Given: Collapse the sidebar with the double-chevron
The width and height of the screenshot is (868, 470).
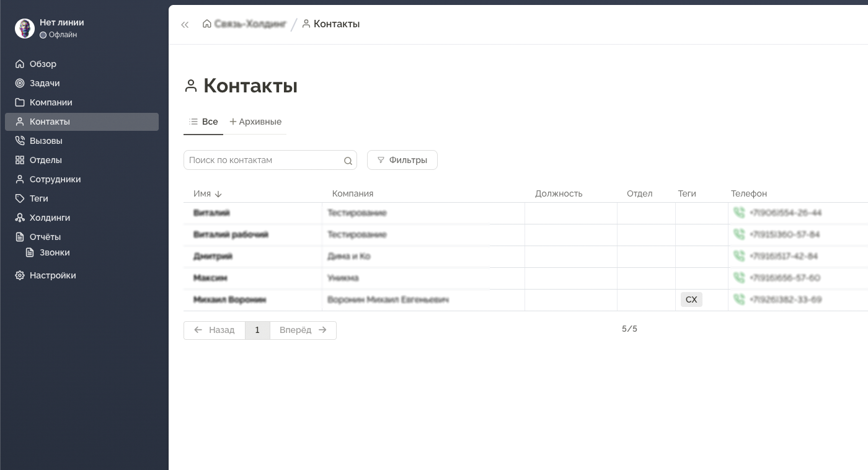Looking at the screenshot, I should point(185,25).
